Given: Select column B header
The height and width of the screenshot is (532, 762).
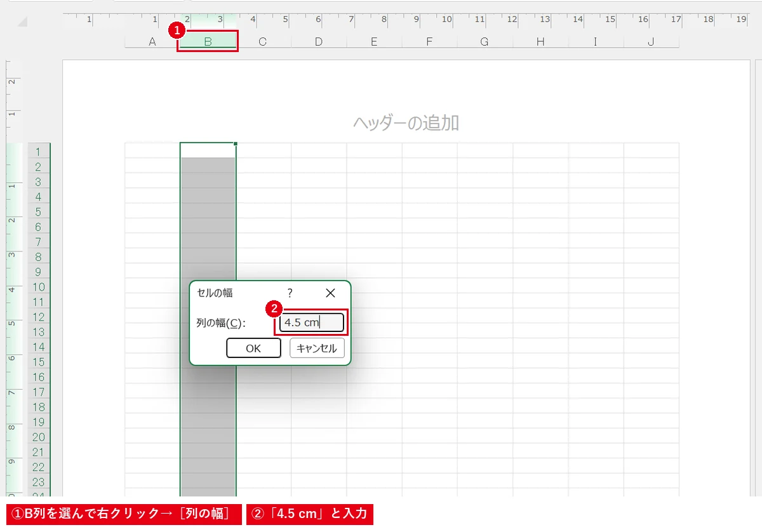Looking at the screenshot, I should 208,42.
